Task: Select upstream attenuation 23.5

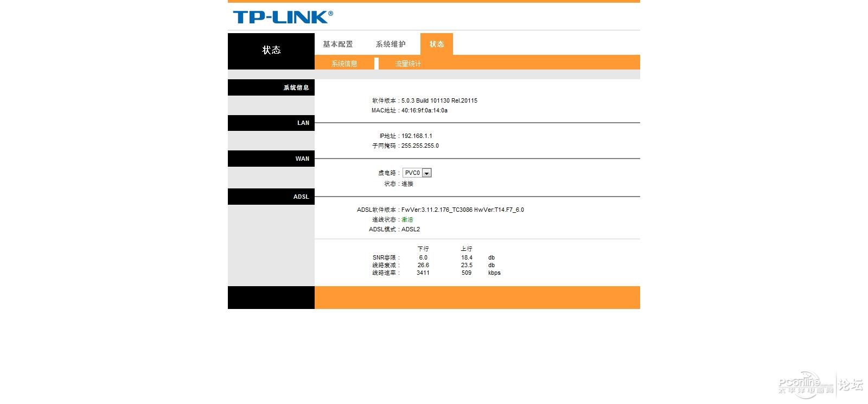Action: point(467,265)
